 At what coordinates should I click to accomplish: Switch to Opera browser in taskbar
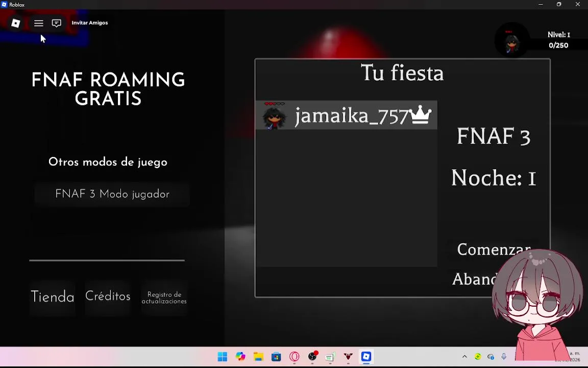pos(295,356)
